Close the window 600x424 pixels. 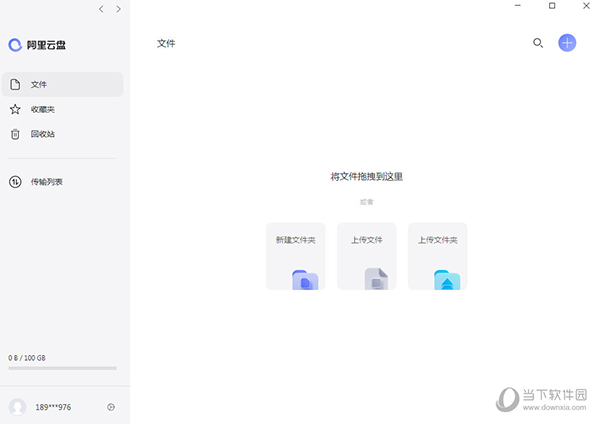click(x=586, y=6)
